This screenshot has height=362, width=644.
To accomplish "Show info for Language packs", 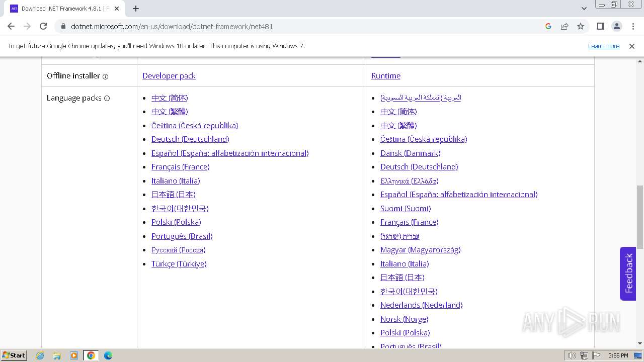I will pos(107,99).
